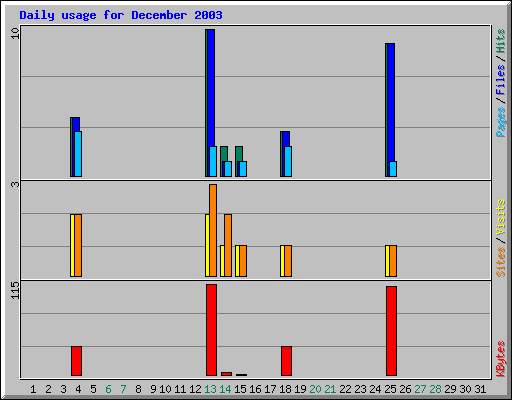
Task: Click the day "10" axis label
Action: (165, 389)
